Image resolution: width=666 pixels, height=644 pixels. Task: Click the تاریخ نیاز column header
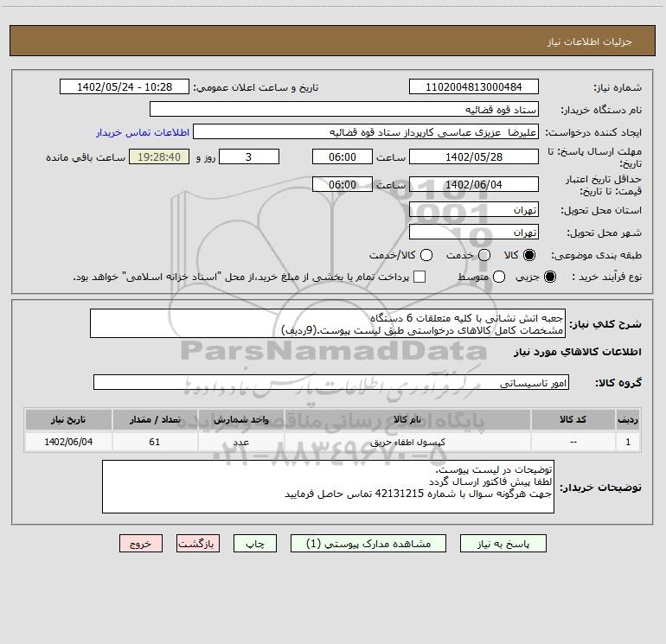(x=68, y=419)
